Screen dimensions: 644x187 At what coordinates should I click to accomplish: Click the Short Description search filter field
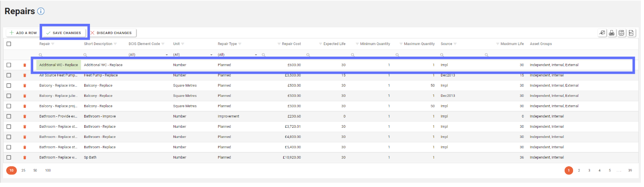106,55
